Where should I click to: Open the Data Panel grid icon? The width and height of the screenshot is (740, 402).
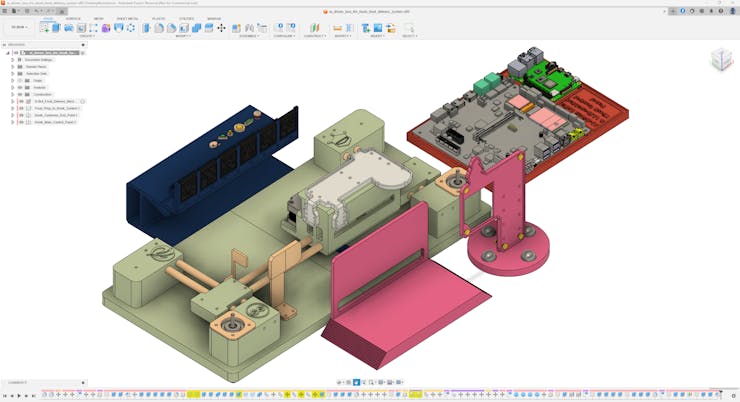(7, 12)
